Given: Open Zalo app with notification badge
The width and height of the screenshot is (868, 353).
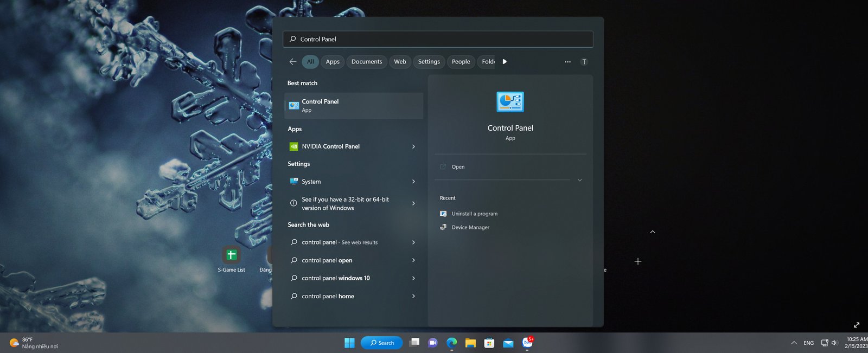Looking at the screenshot, I should click(527, 343).
